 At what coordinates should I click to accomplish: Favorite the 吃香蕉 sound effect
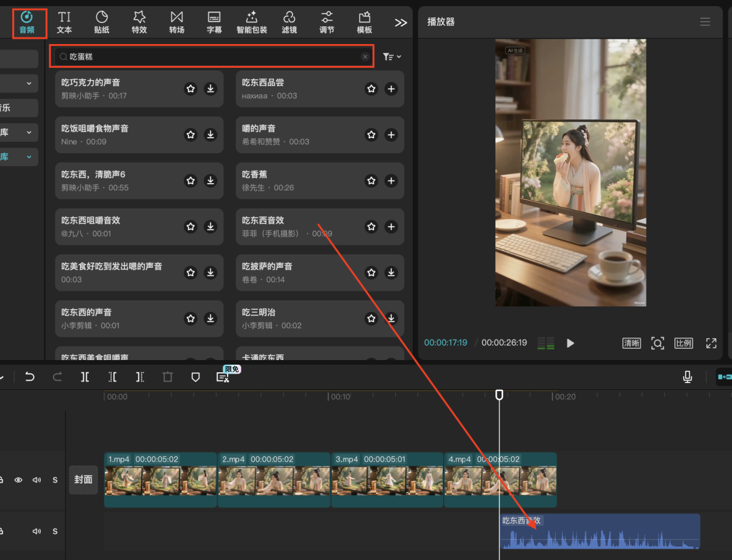pos(371,181)
